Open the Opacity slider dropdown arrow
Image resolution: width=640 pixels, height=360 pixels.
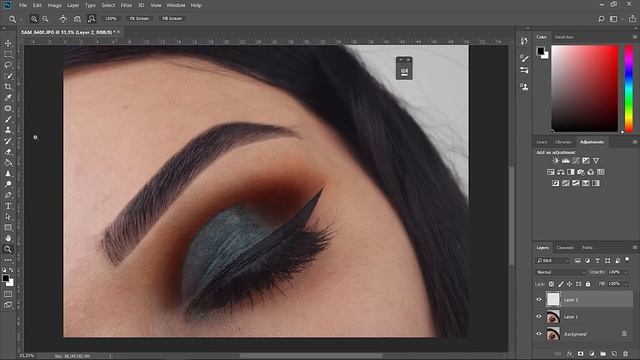626,272
